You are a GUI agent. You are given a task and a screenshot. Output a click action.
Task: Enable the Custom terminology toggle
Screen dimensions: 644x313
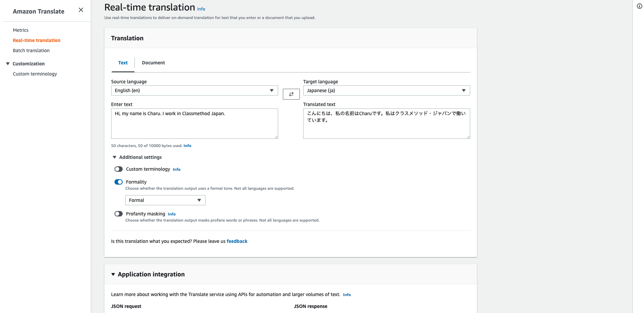pyautogui.click(x=118, y=169)
